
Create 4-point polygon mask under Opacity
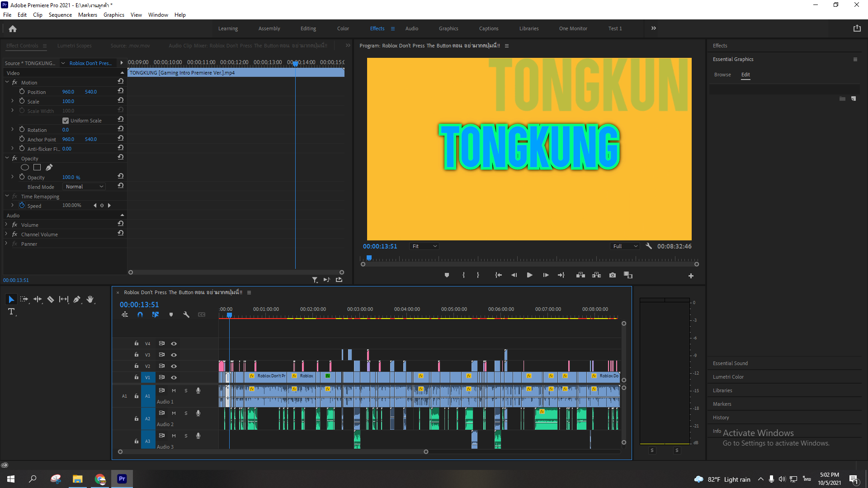pyautogui.click(x=37, y=168)
